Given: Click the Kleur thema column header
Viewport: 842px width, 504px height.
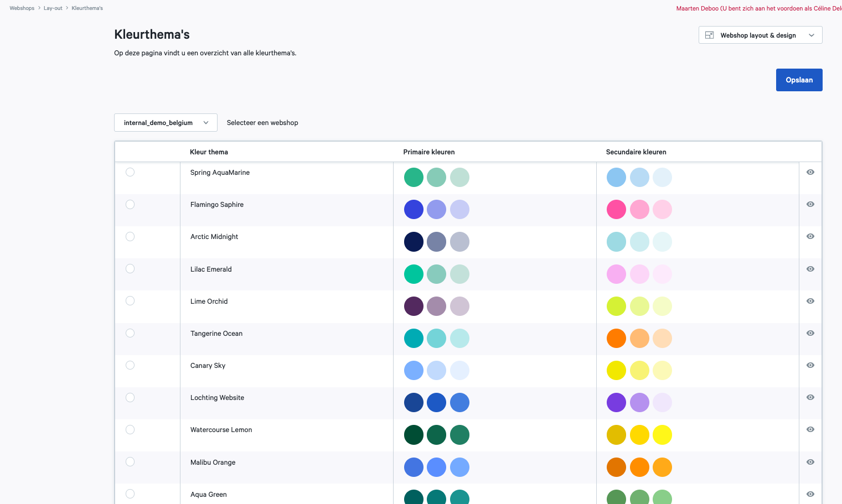Looking at the screenshot, I should 209,152.
